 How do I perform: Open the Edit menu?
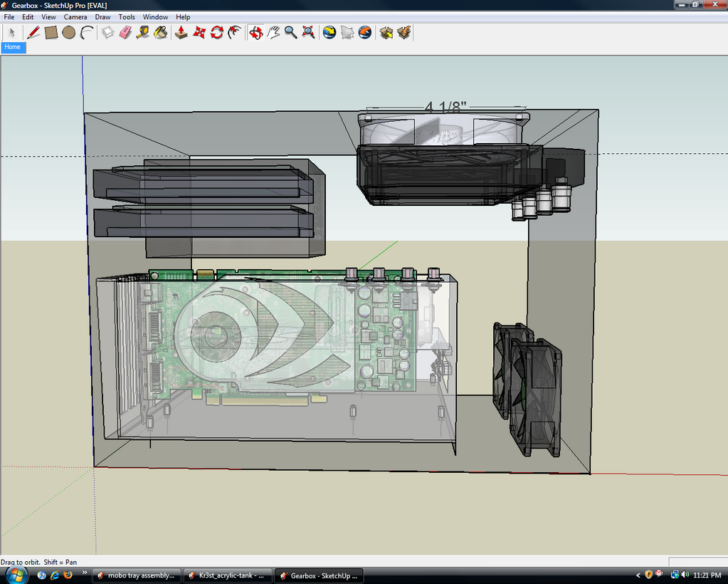(28, 16)
